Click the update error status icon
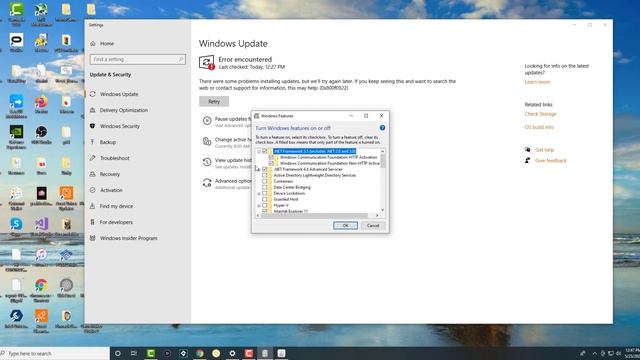The height and width of the screenshot is (360, 640). point(207,62)
